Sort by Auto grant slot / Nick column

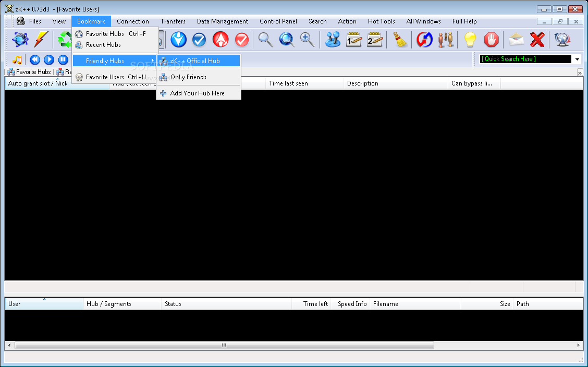[x=57, y=83]
